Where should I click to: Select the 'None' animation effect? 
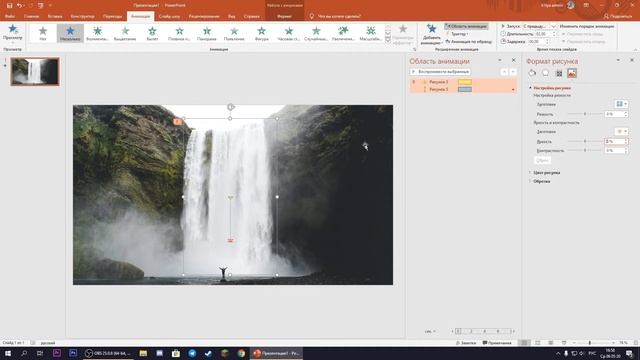click(x=43, y=33)
